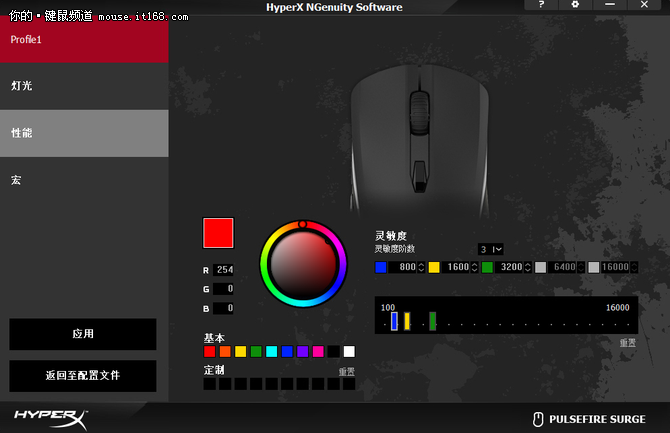Minimize the NGenuity window
Viewport: 670px width, 433px height.
click(610, 5)
